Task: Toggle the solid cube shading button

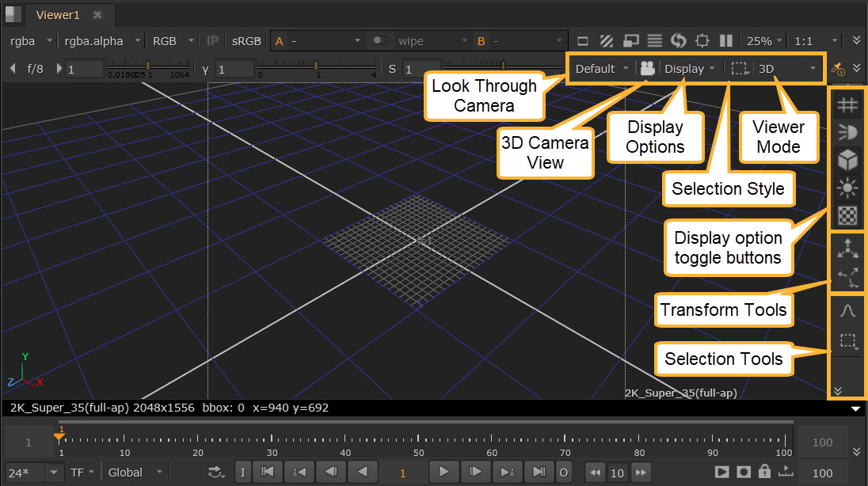Action: pyautogui.click(x=847, y=160)
